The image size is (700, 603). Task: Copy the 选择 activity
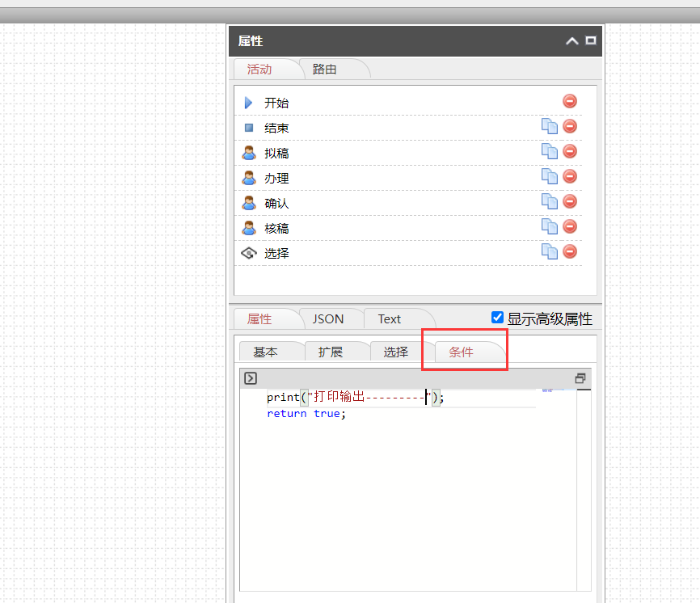point(549,251)
